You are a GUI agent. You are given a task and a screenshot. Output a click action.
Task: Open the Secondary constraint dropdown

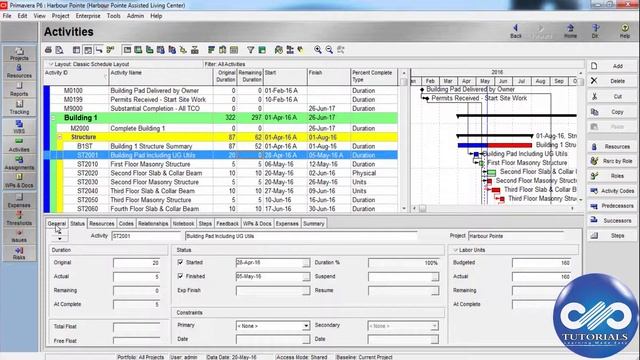[434, 326]
